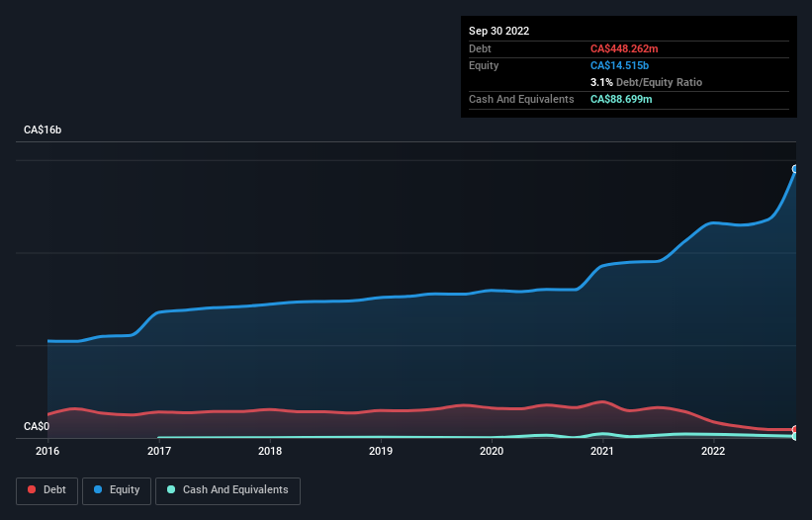The image size is (812, 520).
Task: Click the blue Equity endpoint marker on chart
Action: point(795,169)
